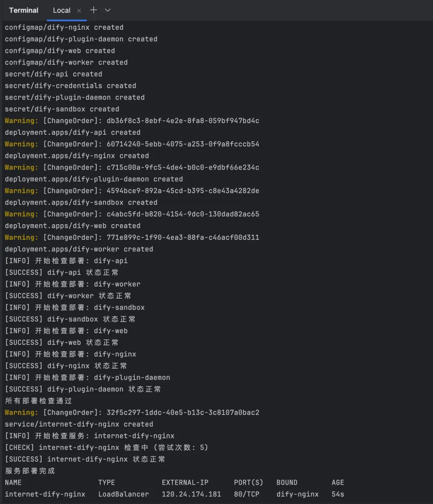Click the LoadBalancer type label
Image resolution: width=433 pixels, height=504 pixels.
point(123,494)
